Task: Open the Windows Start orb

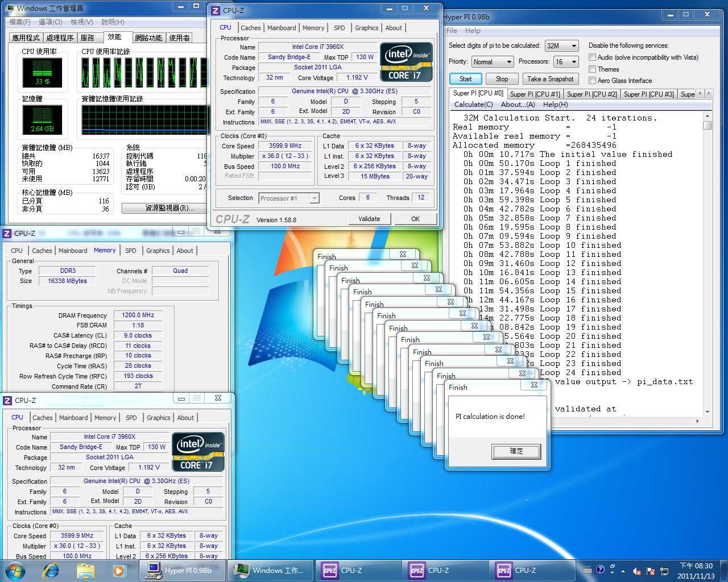Action: pos(15,570)
